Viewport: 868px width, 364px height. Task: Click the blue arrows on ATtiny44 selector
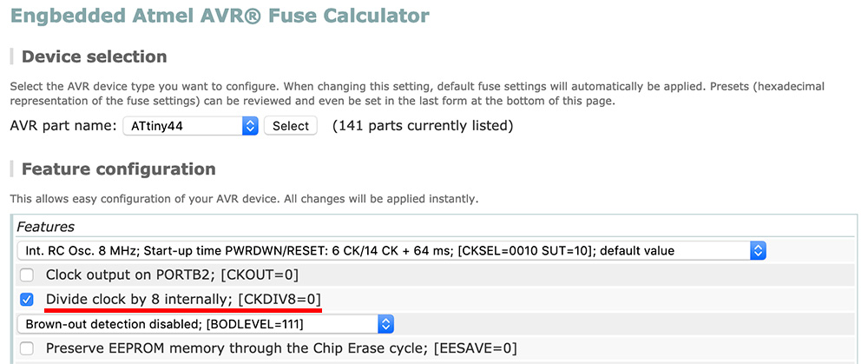tap(250, 126)
